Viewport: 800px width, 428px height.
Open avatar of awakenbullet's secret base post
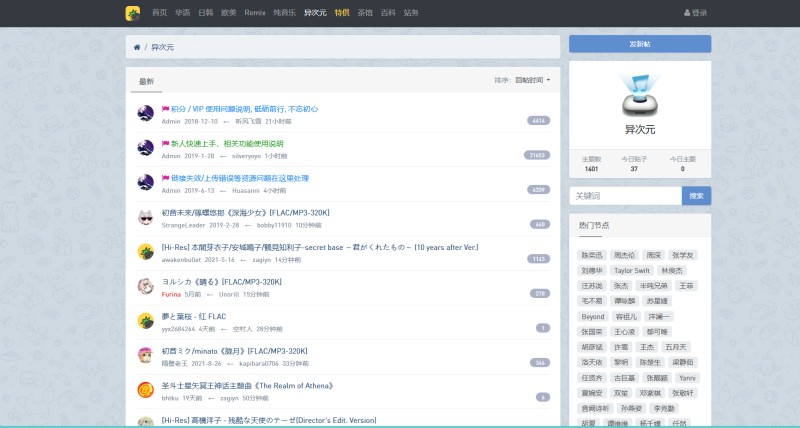[145, 252]
